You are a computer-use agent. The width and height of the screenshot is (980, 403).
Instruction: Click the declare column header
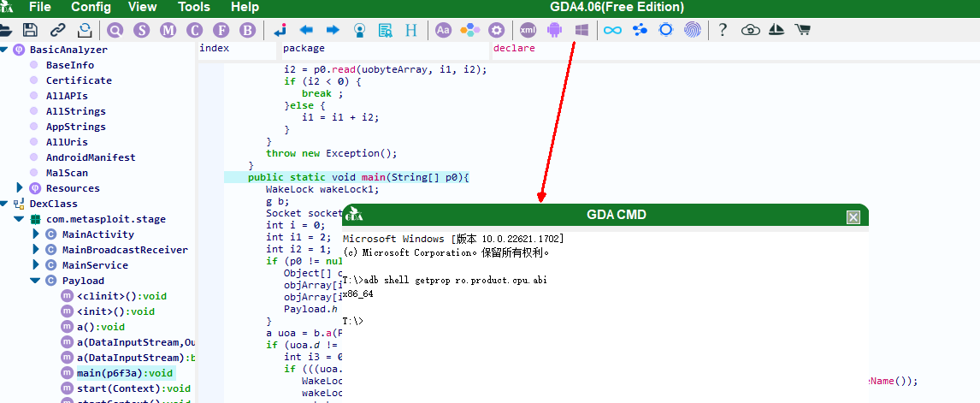[515, 48]
